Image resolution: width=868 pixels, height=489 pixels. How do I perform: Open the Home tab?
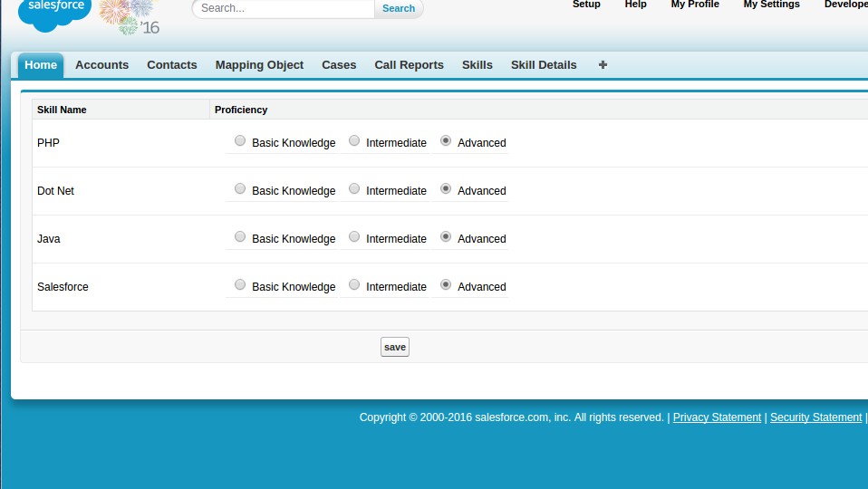tap(41, 64)
